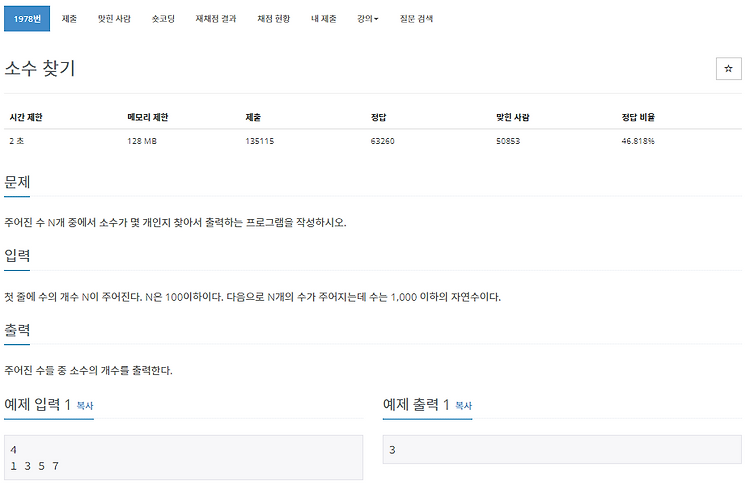Viewport: 750px width, 485px height.
Task: Open the 내 제출 tab
Action: pyautogui.click(x=324, y=19)
